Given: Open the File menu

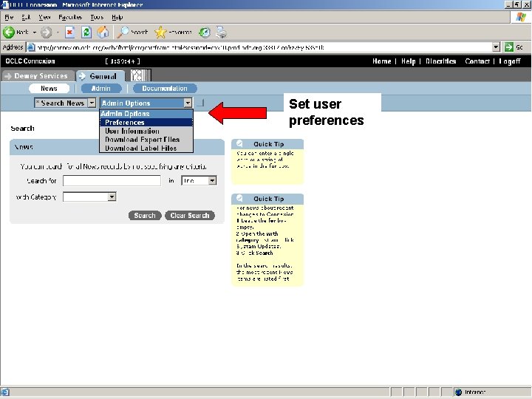Looking at the screenshot, I should coord(9,17).
